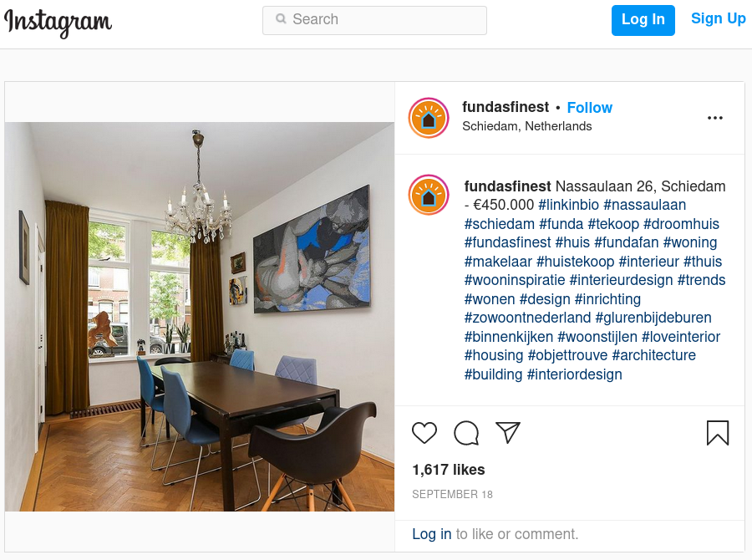Click fundasfinest avatar beside the caption

pos(429,195)
